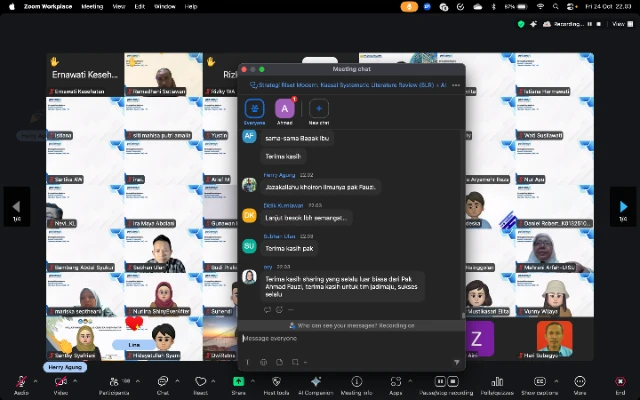
Task: Click the chat message 'Terima kasih pak'
Action: click(x=289, y=248)
